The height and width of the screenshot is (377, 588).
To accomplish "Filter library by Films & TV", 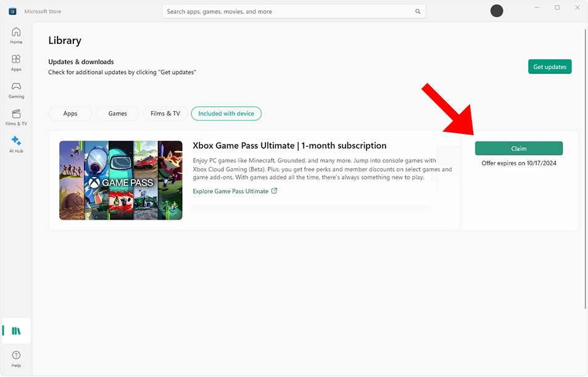I will (x=165, y=114).
